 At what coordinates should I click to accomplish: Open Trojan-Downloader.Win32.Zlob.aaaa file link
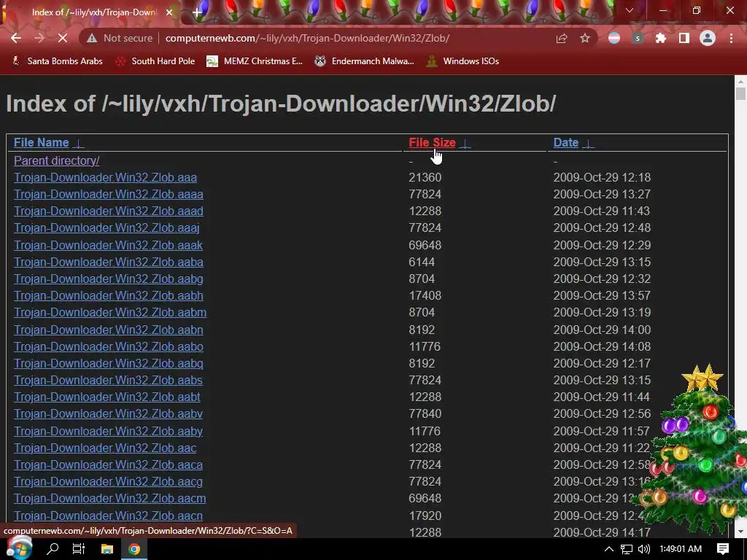pyautogui.click(x=109, y=194)
